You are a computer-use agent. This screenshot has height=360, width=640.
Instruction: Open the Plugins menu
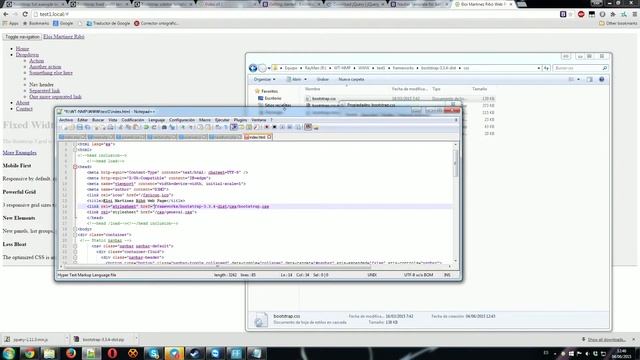pos(240,120)
